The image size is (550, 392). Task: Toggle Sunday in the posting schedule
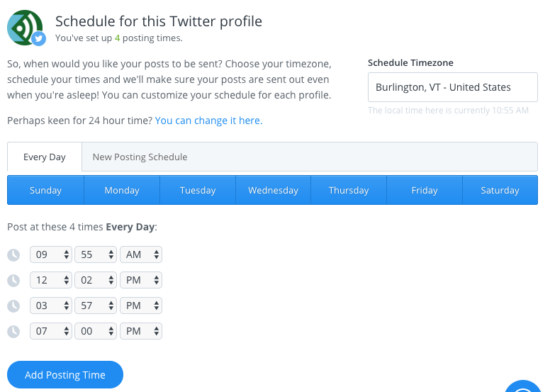coord(45,190)
